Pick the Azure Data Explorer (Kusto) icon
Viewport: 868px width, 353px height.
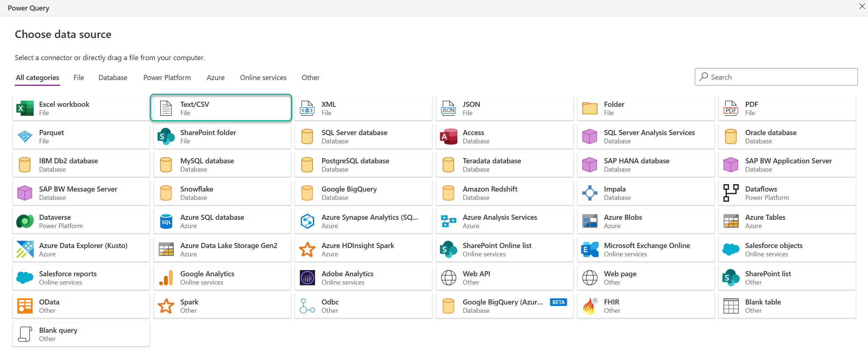pos(25,249)
